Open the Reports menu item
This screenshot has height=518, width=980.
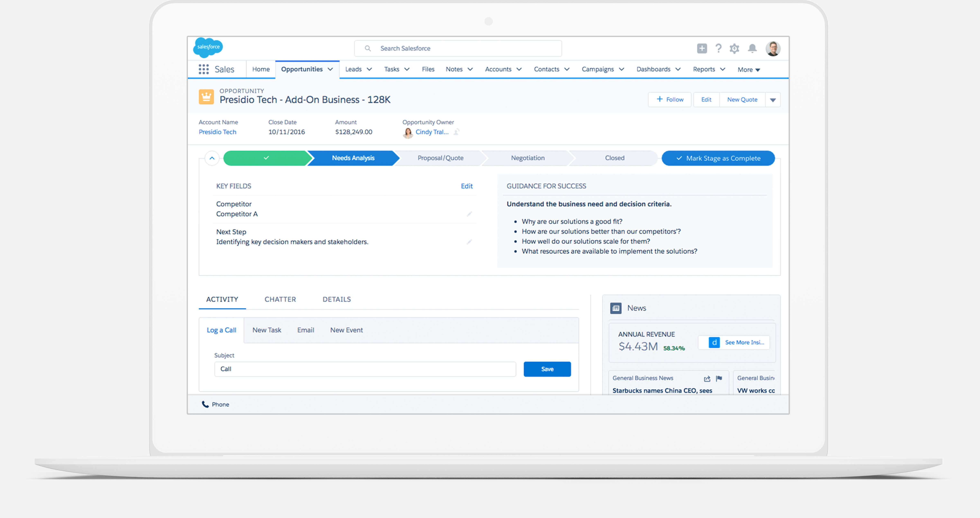(704, 69)
